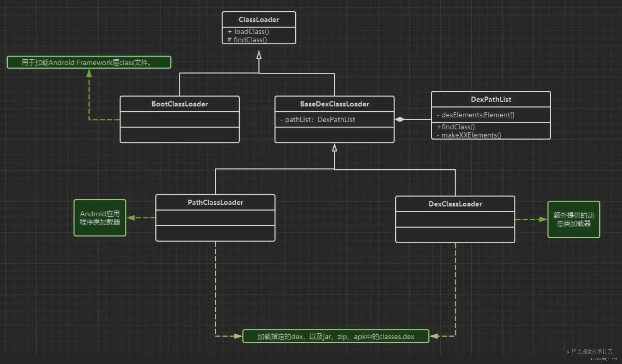Click the '# findClass()' method in ClassLoader
Screen dimensions: 622x364
[x=247, y=40]
